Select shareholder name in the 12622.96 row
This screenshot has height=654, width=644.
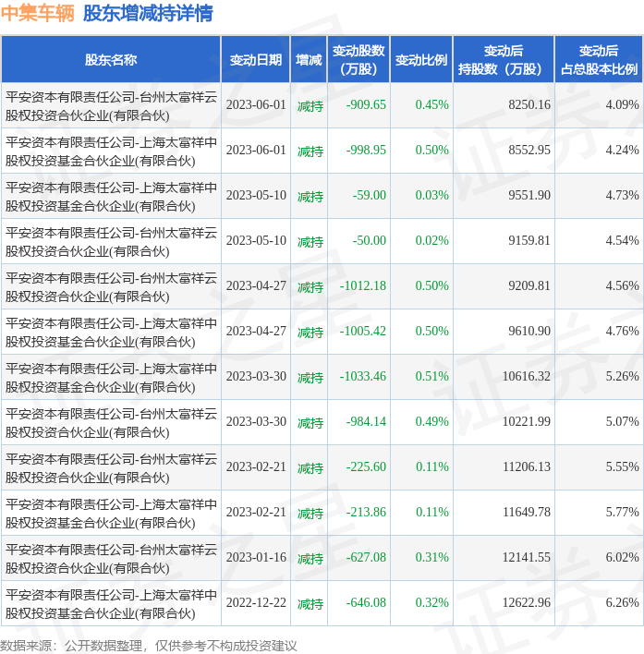click(x=111, y=604)
